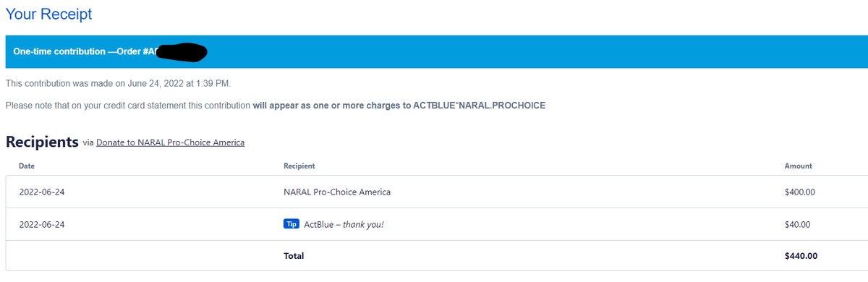
Task: Click the Your Receipt heading
Action: point(48,14)
